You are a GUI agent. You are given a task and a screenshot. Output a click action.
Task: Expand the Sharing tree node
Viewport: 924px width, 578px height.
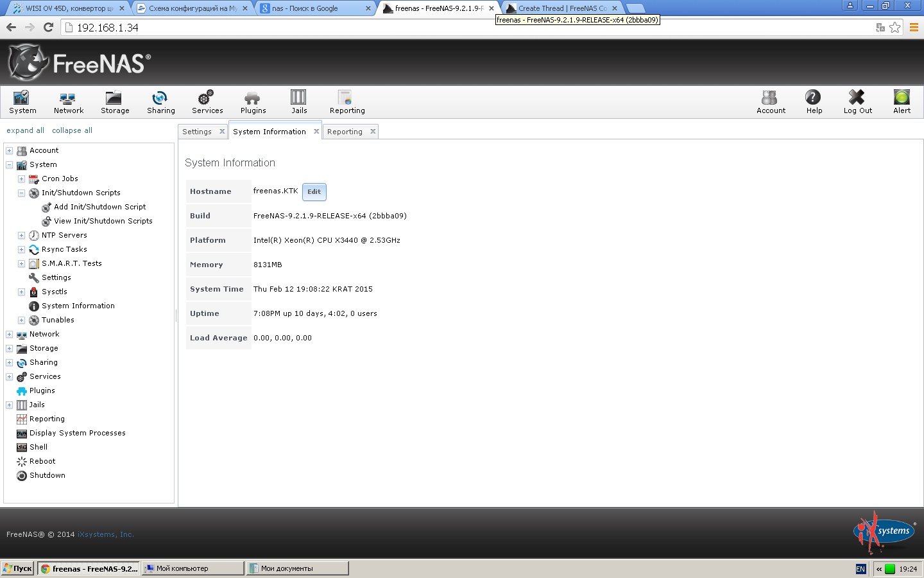[10, 363]
